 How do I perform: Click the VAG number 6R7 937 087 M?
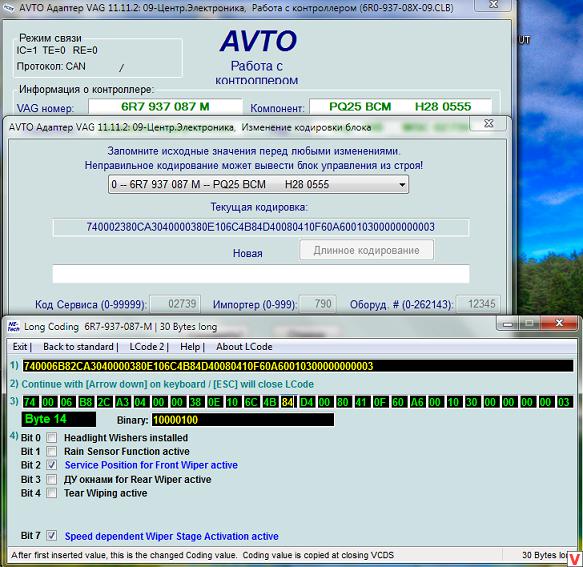(x=165, y=107)
